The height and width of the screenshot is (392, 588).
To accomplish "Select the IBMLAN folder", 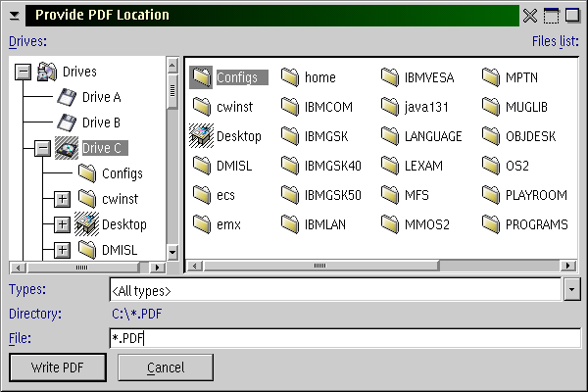I will 290,224.
